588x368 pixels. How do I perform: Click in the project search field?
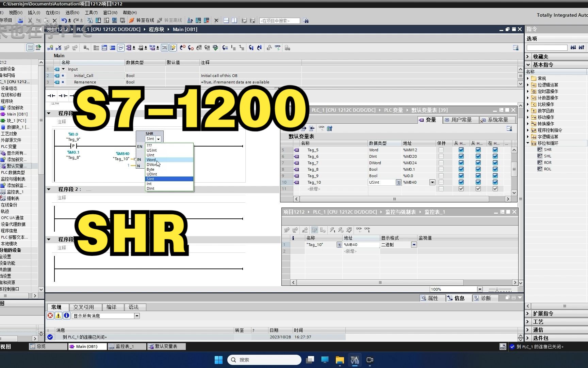pos(279,21)
